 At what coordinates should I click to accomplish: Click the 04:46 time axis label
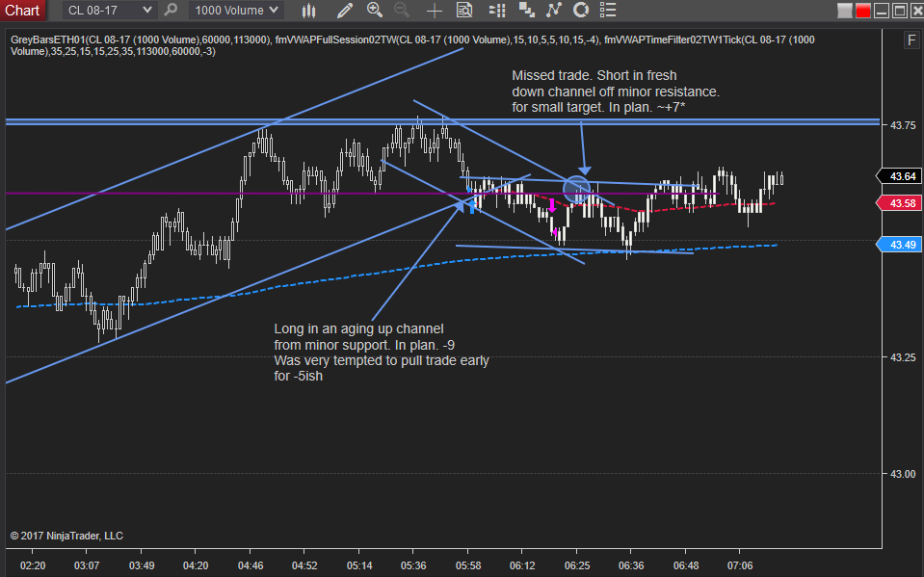pyautogui.click(x=251, y=565)
